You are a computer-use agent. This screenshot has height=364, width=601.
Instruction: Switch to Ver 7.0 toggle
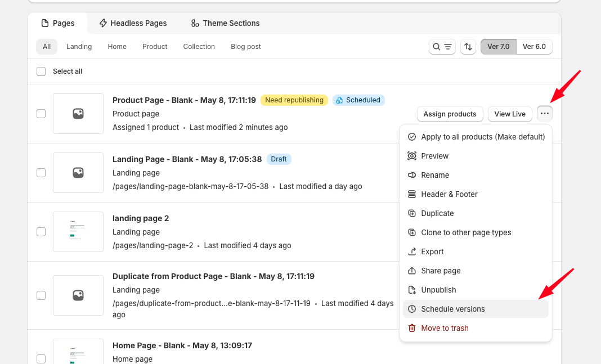click(x=498, y=47)
